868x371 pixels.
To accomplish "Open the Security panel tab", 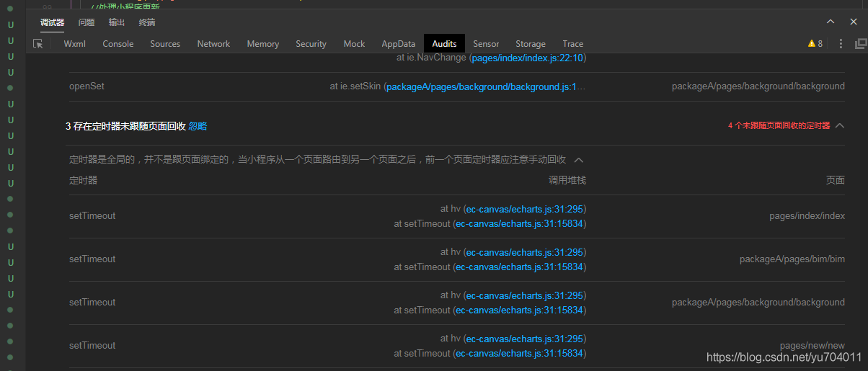I will click(311, 44).
